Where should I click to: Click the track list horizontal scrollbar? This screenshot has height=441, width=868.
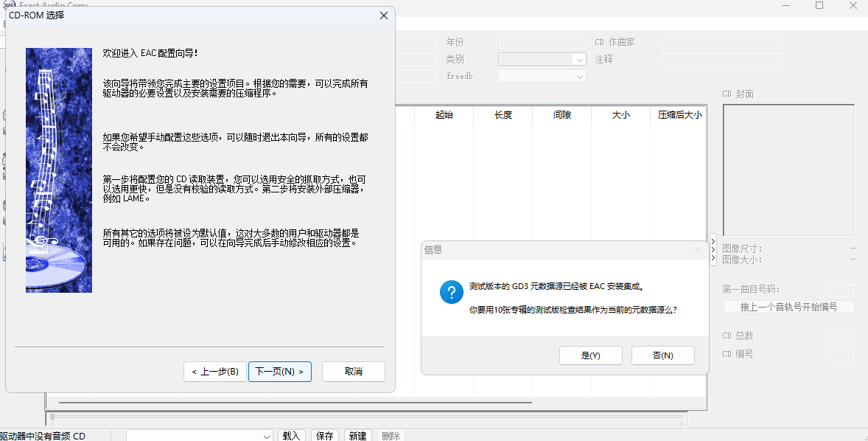(295, 403)
